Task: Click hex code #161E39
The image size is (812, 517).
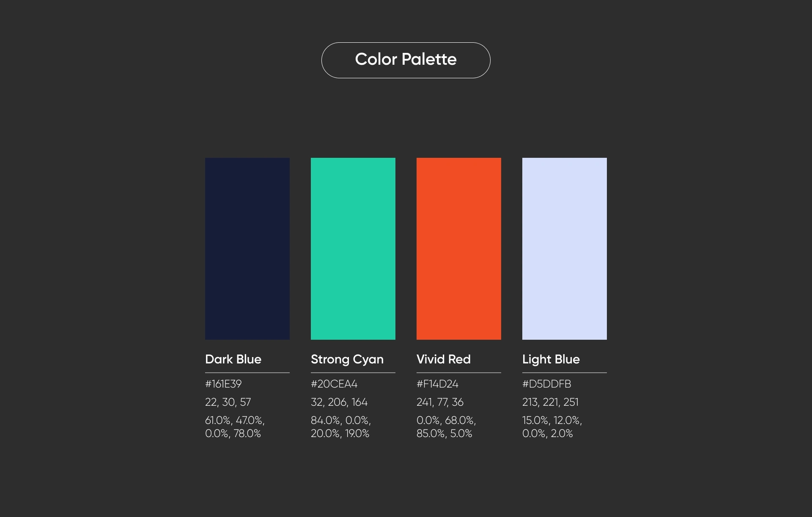Action: click(223, 384)
